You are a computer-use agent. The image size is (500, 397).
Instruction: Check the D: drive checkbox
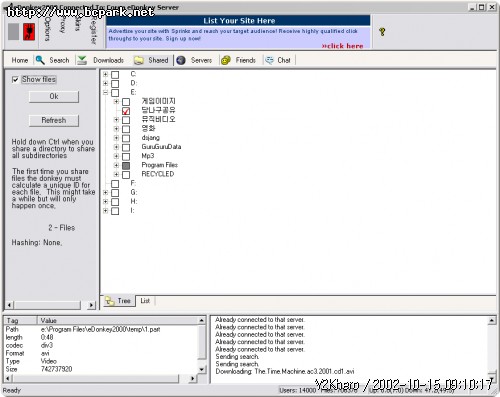[x=115, y=83]
